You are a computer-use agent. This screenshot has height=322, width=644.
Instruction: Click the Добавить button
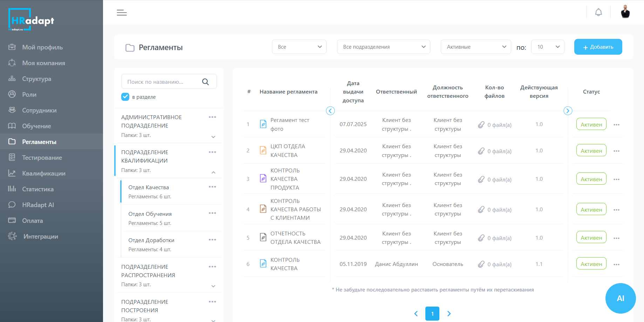point(598,47)
